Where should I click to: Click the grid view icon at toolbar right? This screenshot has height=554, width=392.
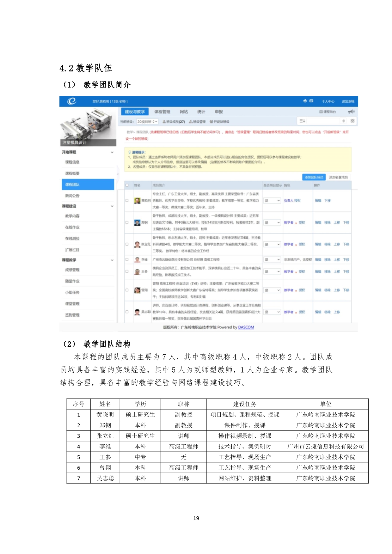[x=352, y=121]
